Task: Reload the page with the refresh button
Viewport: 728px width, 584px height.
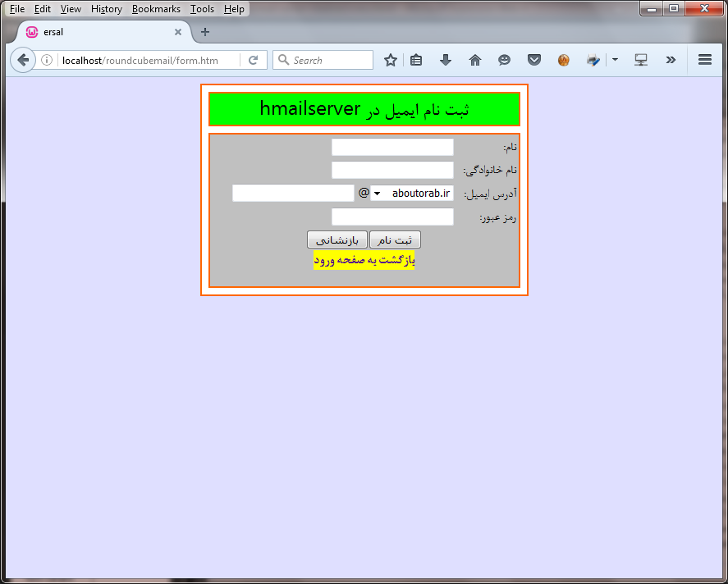Action: 254,60
